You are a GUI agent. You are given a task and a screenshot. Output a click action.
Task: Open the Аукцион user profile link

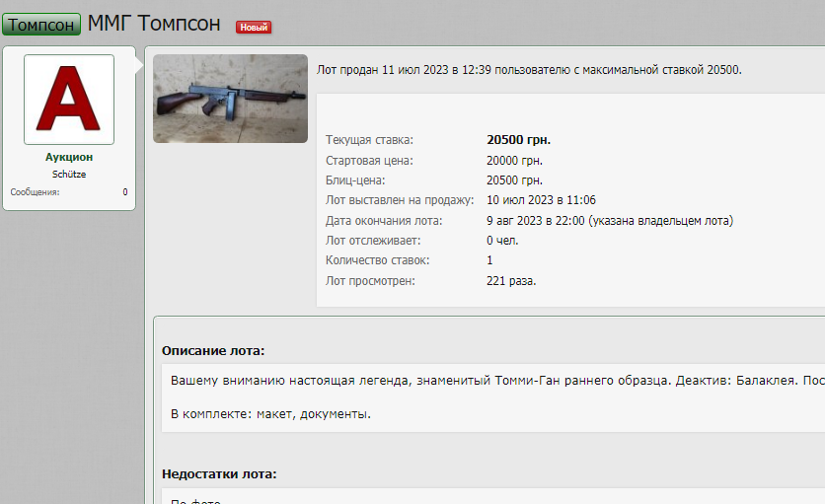click(x=69, y=157)
